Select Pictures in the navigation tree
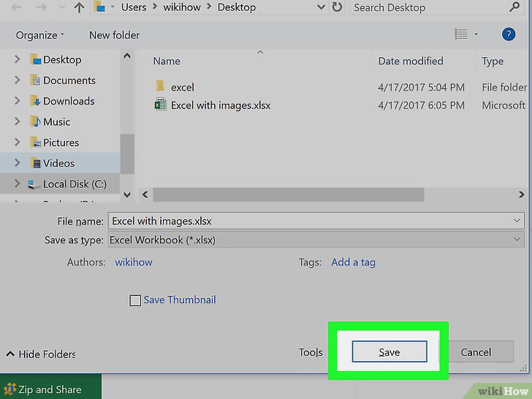Viewport: 532px width, 399px height. [x=61, y=142]
